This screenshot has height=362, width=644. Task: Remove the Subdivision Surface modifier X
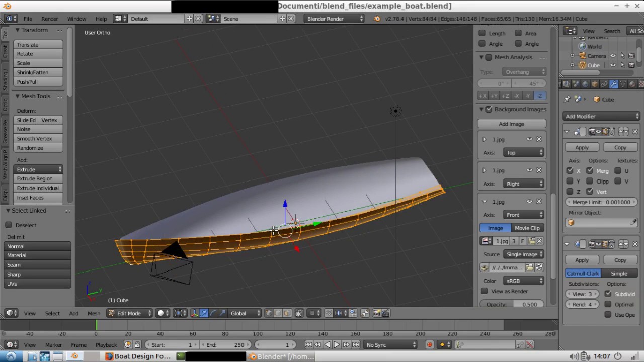click(635, 244)
